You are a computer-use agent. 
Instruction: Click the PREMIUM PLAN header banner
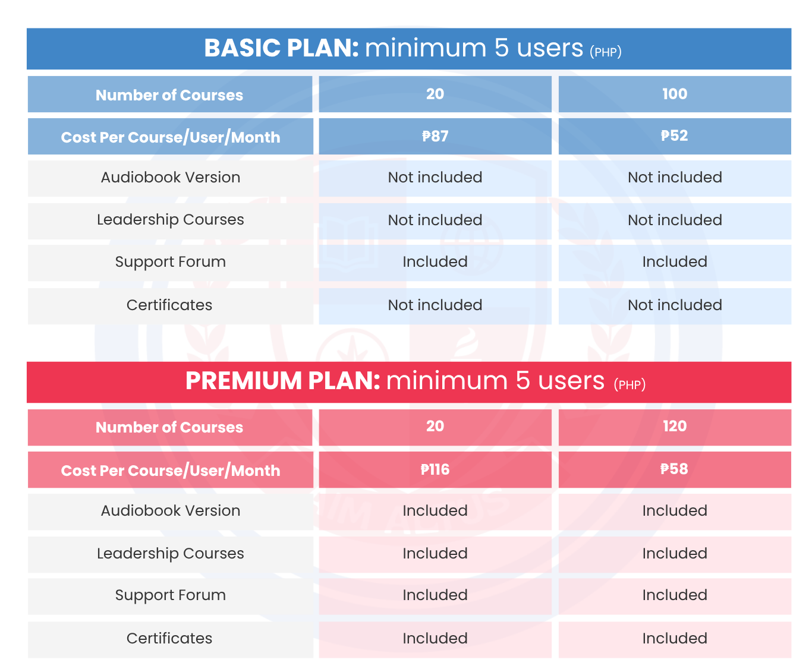click(409, 382)
